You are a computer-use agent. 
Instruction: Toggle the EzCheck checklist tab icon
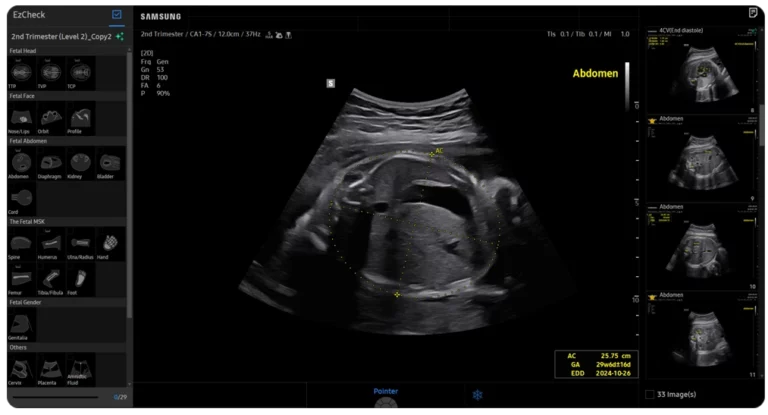(117, 15)
